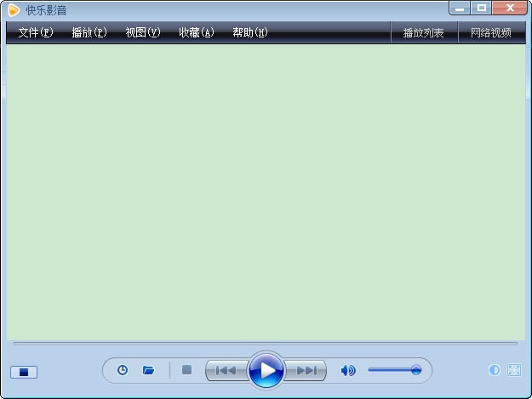The image size is (532, 399).
Task: Expand the 帮助(H) menu
Action: pos(250,33)
